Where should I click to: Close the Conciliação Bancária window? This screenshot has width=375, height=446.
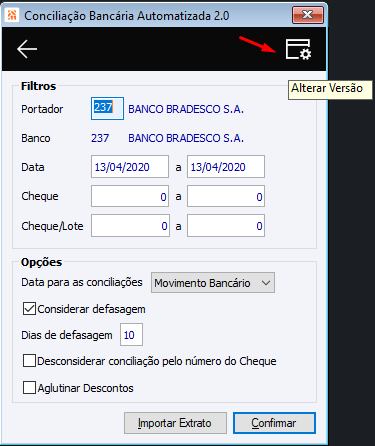(x=308, y=15)
